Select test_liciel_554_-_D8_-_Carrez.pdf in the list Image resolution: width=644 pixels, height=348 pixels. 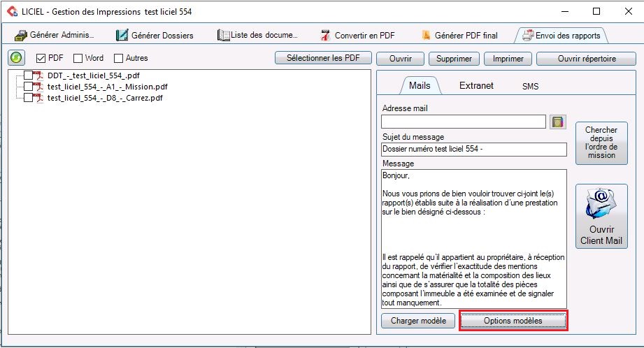coord(105,98)
